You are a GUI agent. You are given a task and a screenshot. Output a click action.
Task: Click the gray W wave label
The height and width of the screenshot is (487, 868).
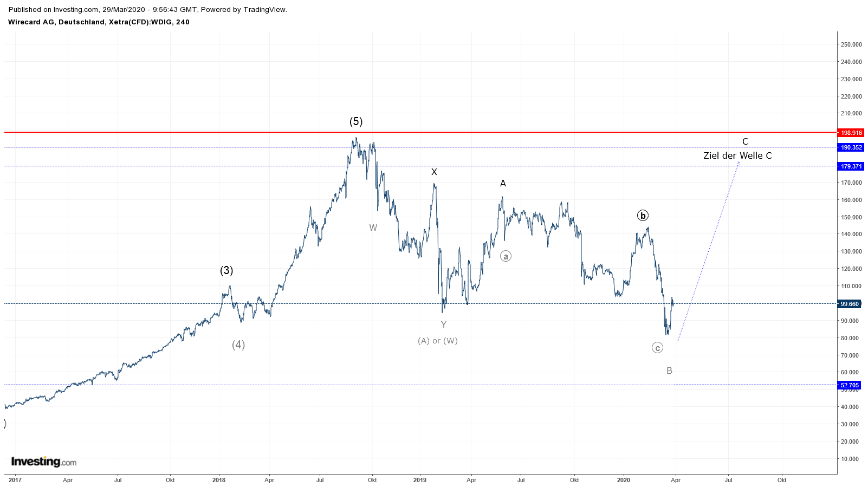pyautogui.click(x=373, y=228)
